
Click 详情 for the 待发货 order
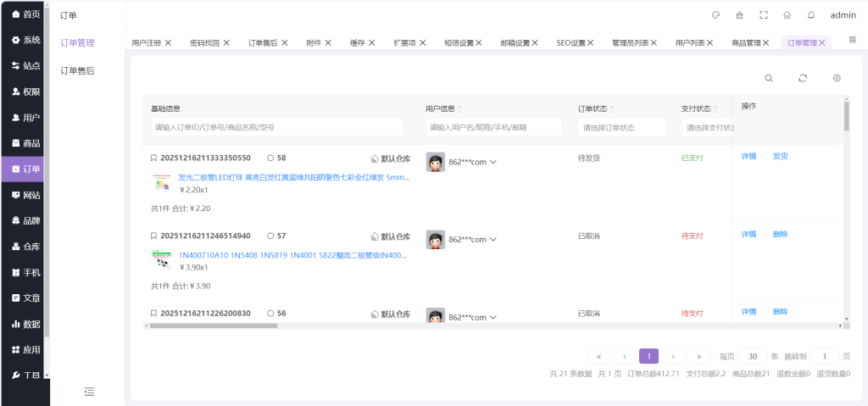(x=748, y=156)
